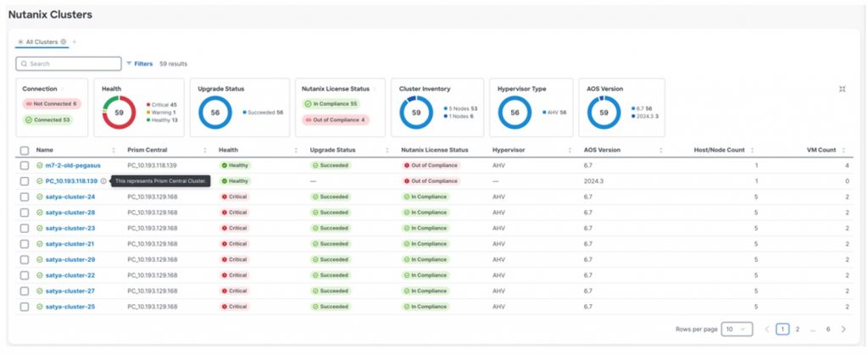The height and width of the screenshot is (354, 868).
Task: Switch to the All Clusters tab
Action: pyautogui.click(x=41, y=41)
